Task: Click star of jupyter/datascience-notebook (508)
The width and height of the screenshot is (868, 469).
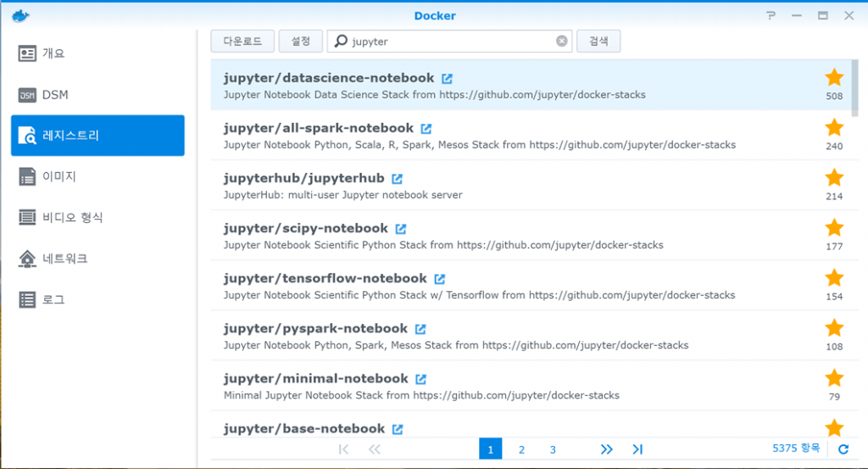Action: (834, 77)
